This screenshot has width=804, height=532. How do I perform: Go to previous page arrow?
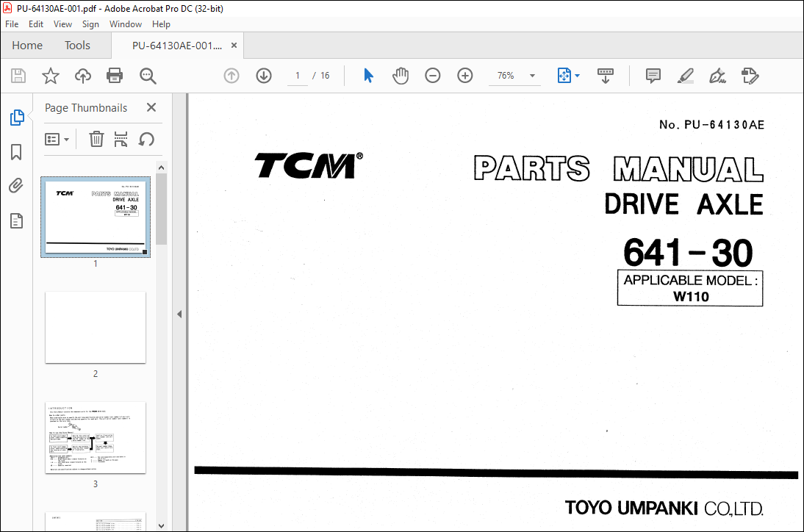[231, 76]
